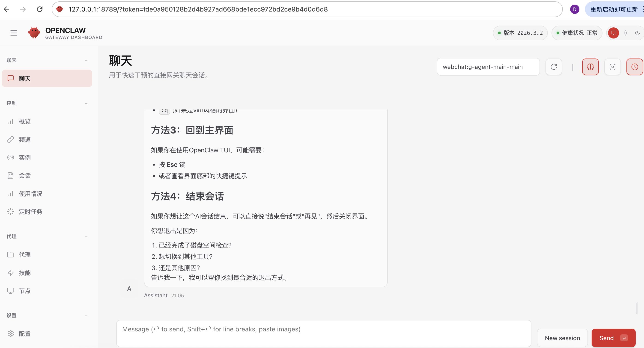The width and height of the screenshot is (644, 348).
Task: Click the Assistant sender label
Action: 155,295
